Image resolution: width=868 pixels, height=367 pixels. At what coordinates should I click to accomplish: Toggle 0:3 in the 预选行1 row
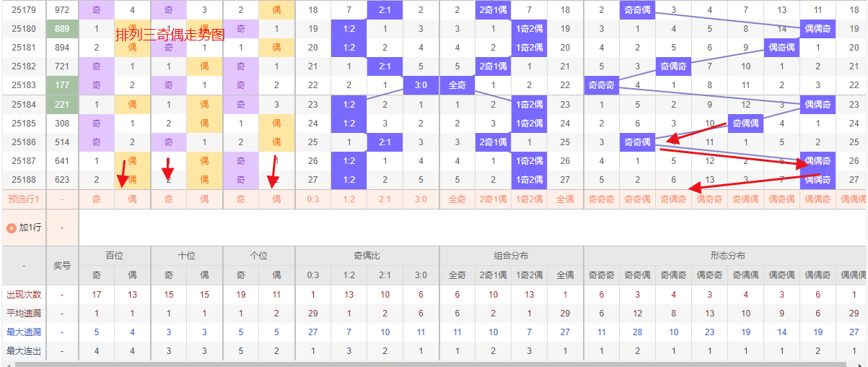(x=313, y=199)
